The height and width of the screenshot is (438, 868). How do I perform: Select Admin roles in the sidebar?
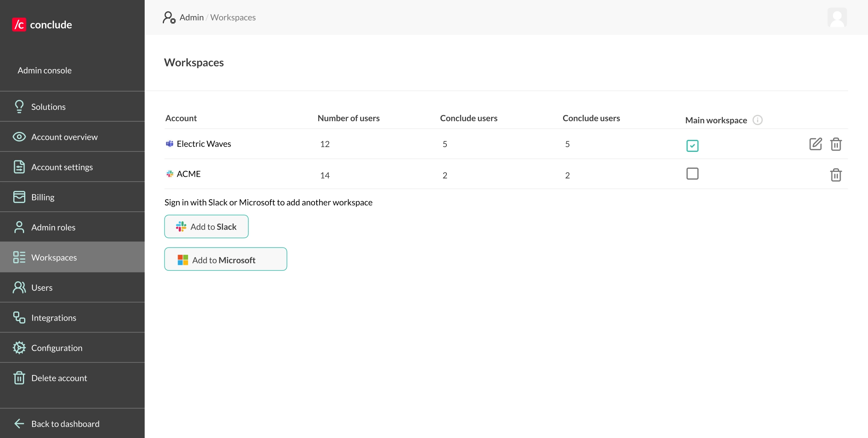pos(53,227)
